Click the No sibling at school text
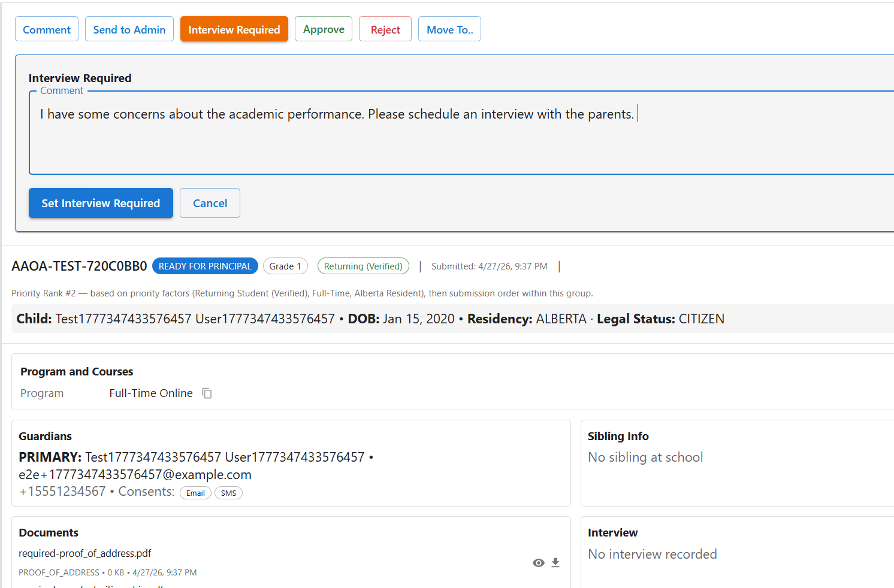894x588 pixels. click(x=645, y=457)
